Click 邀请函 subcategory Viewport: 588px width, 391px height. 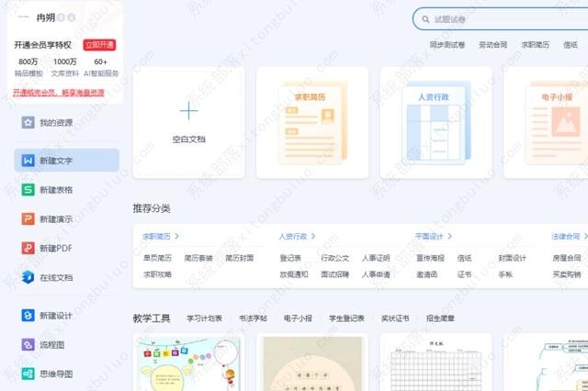point(427,274)
